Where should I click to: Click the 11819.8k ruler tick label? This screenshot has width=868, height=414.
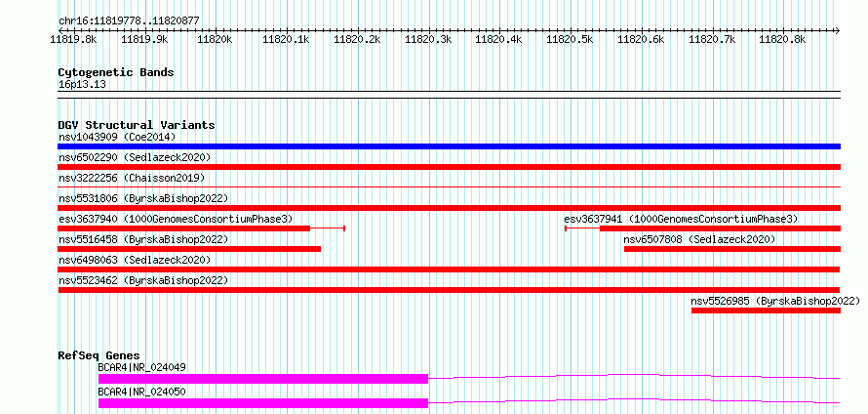click(x=73, y=39)
